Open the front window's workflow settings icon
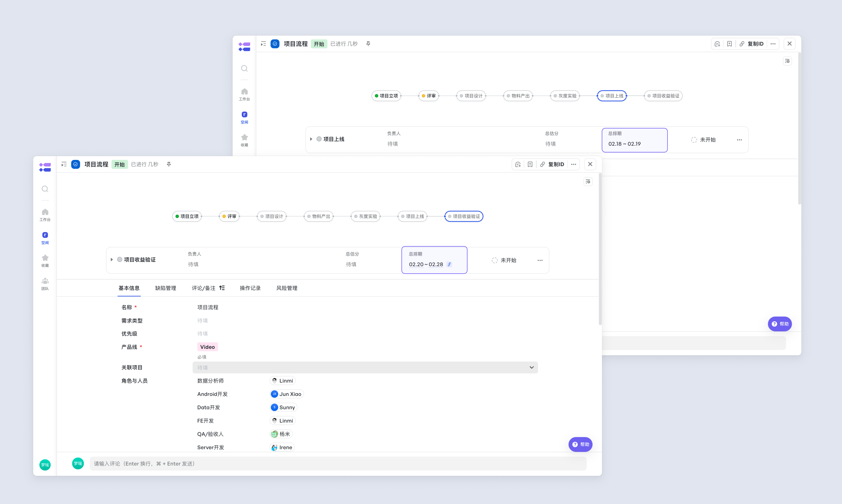 pos(588,182)
